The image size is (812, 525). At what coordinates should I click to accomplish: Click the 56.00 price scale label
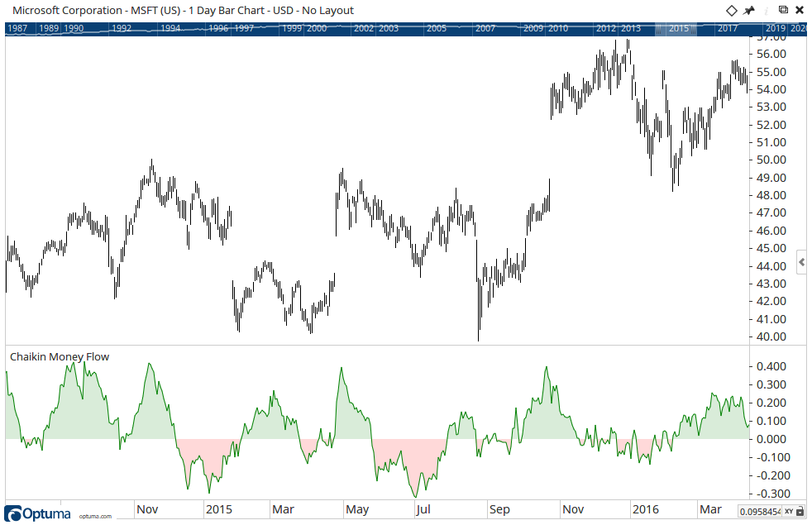[x=771, y=54]
